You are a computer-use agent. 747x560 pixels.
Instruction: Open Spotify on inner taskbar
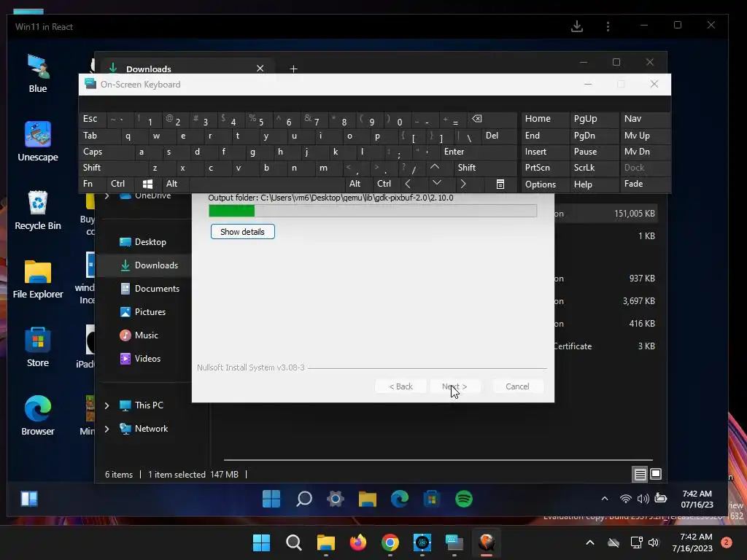pyautogui.click(x=463, y=499)
